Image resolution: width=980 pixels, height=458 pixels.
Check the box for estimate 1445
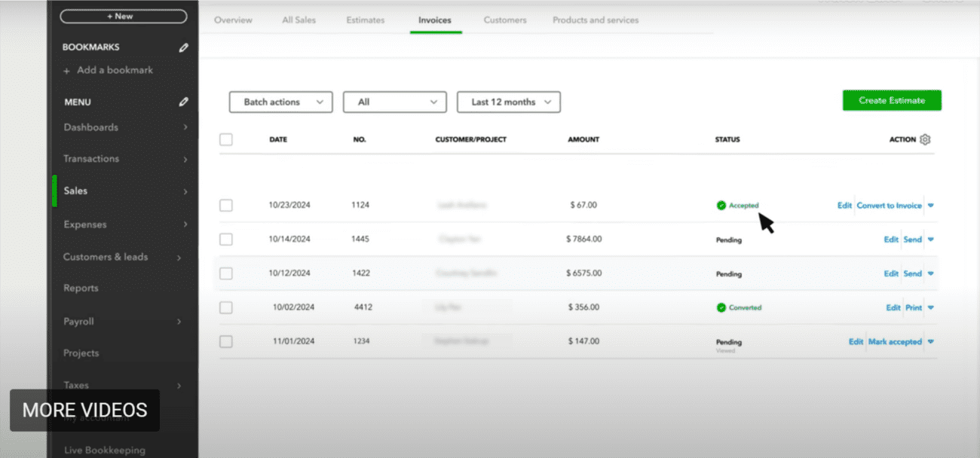(226, 240)
